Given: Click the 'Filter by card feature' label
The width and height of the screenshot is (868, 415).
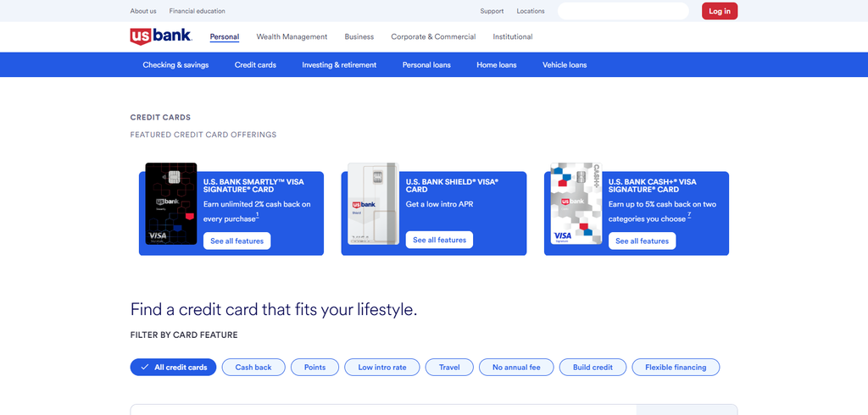Looking at the screenshot, I should [184, 335].
